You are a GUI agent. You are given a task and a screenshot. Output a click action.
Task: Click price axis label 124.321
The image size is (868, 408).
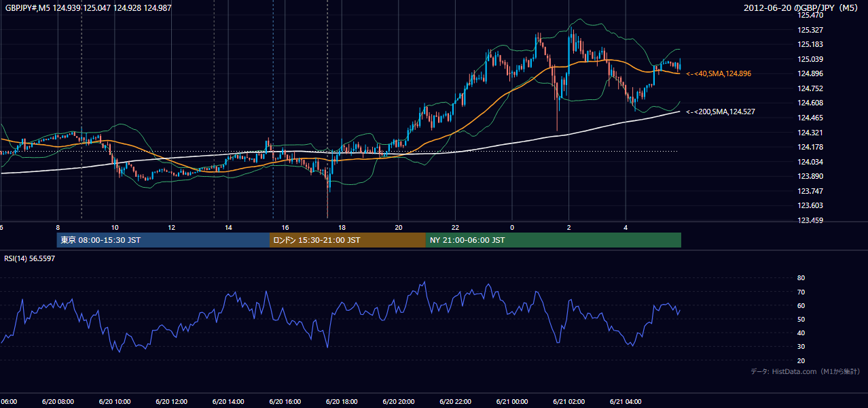810,133
